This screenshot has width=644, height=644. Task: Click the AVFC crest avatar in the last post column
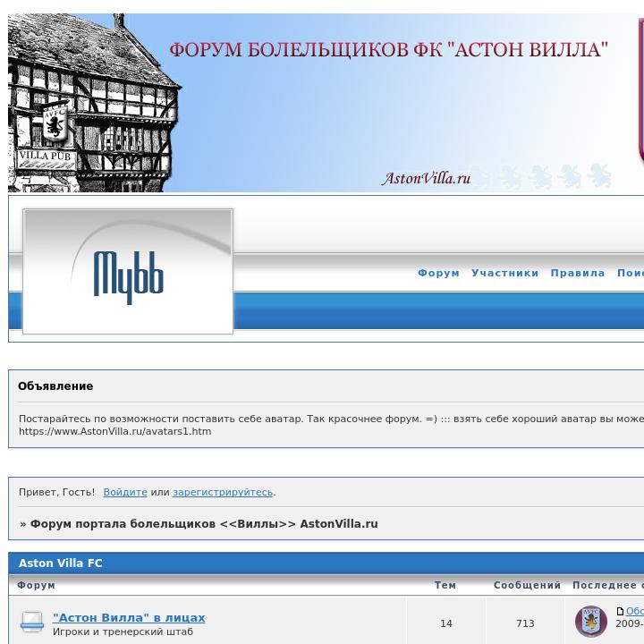tap(590, 621)
